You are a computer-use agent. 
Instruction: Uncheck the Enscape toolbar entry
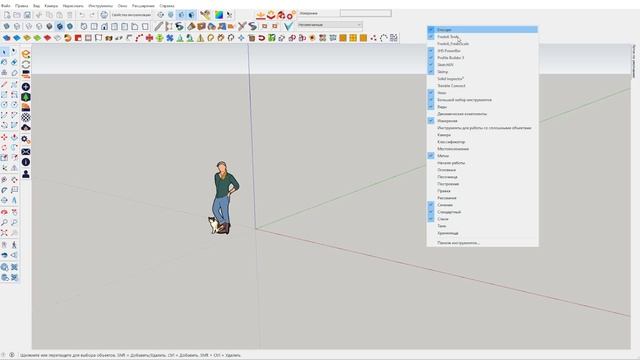click(x=482, y=29)
